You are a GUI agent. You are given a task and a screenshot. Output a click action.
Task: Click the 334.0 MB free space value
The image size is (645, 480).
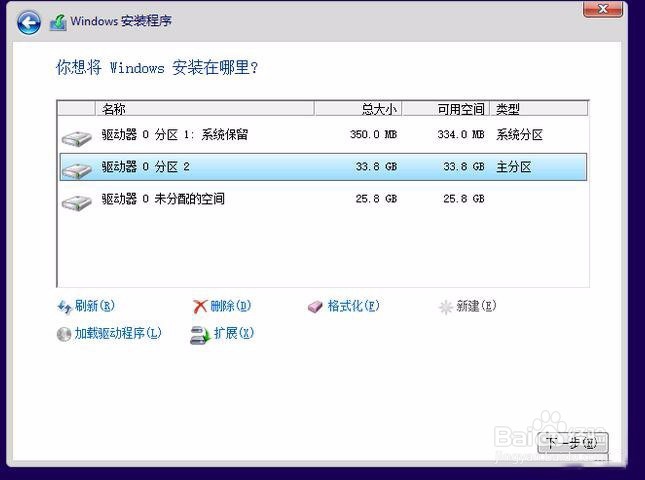click(461, 134)
